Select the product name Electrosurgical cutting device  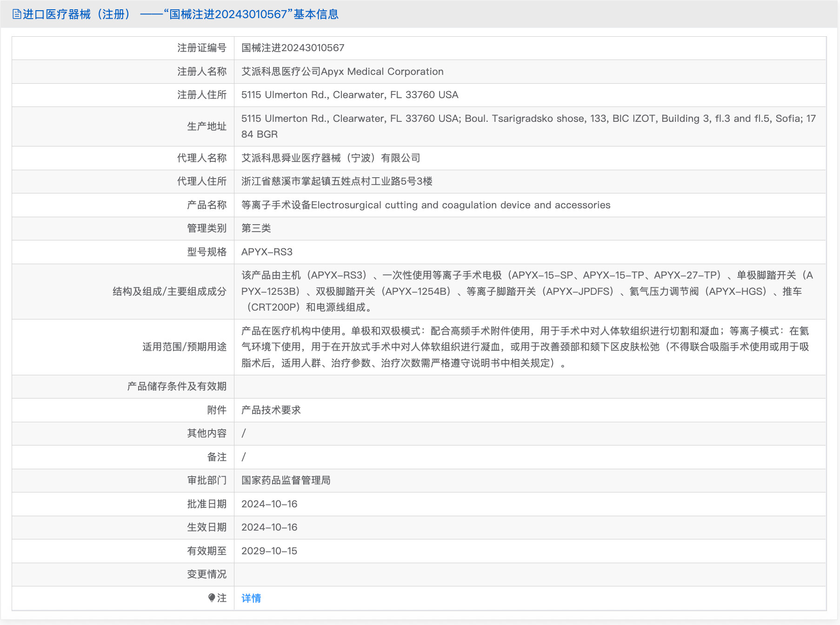point(425,205)
